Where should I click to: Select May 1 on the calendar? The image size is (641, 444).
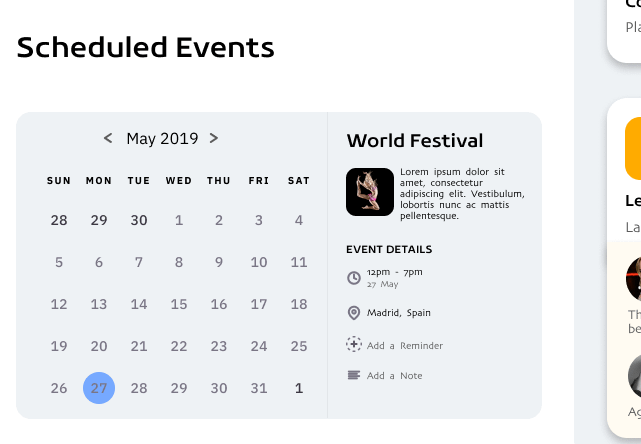[179, 220]
